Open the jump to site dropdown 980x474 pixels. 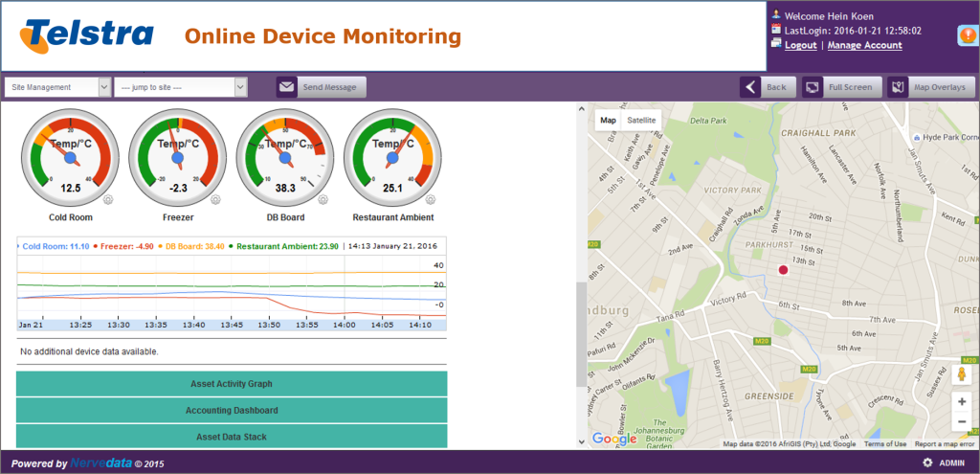[x=181, y=87]
